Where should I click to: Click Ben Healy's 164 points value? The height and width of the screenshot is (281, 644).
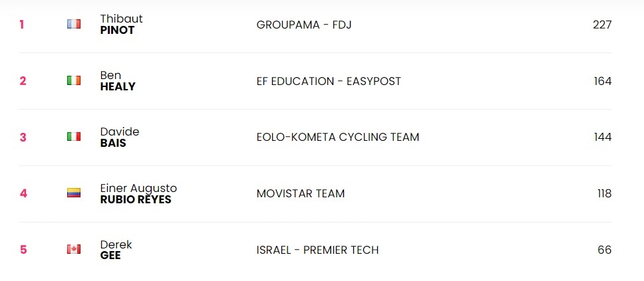pyautogui.click(x=602, y=81)
